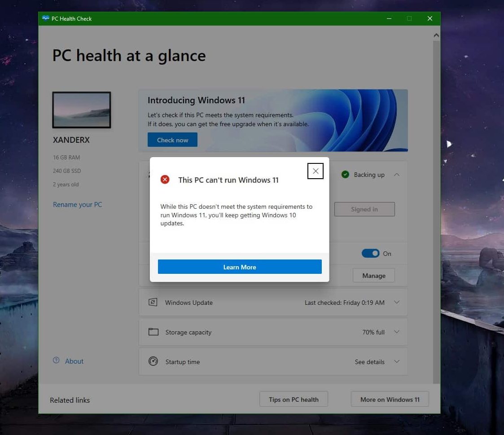
Task: Minimize the PC Health Check window
Action: (389, 19)
